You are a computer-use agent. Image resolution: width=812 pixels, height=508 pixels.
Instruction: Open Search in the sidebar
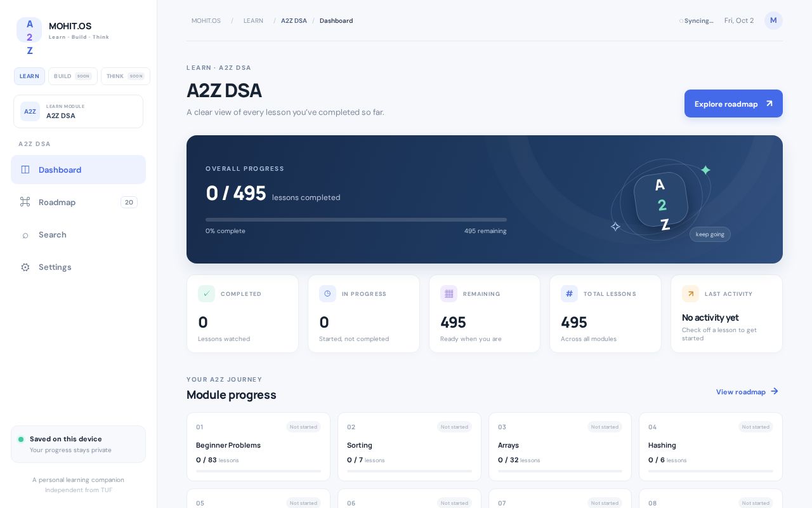(x=78, y=235)
